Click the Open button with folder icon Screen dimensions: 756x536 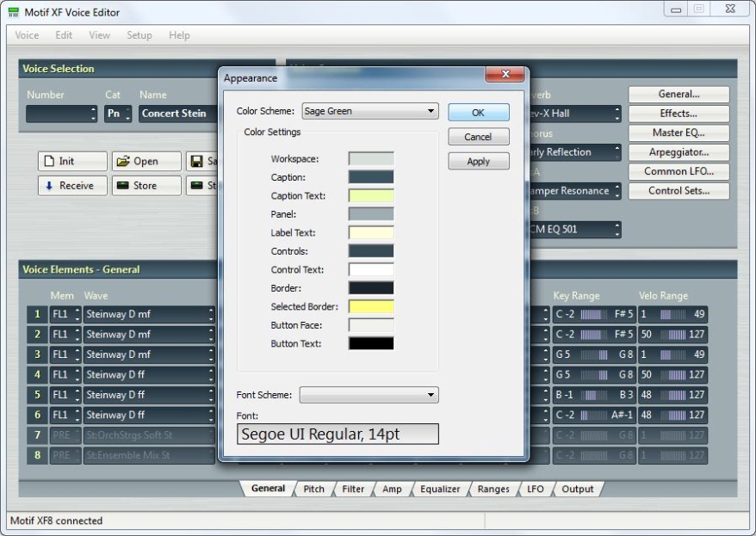click(146, 161)
